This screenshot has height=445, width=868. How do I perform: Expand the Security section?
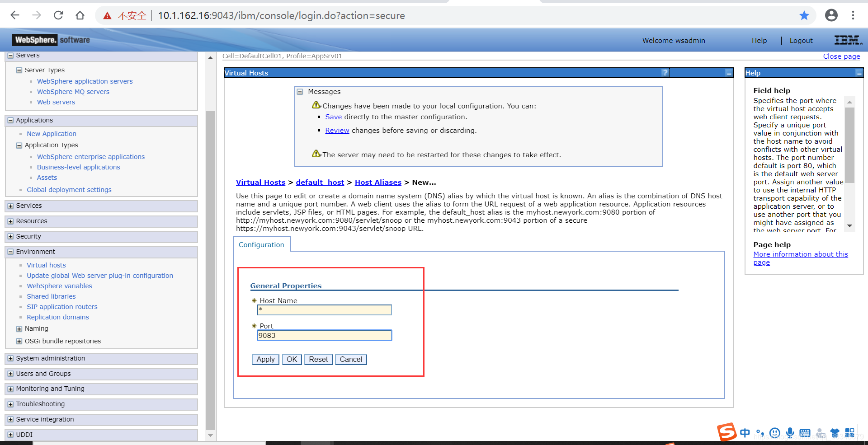(10, 237)
